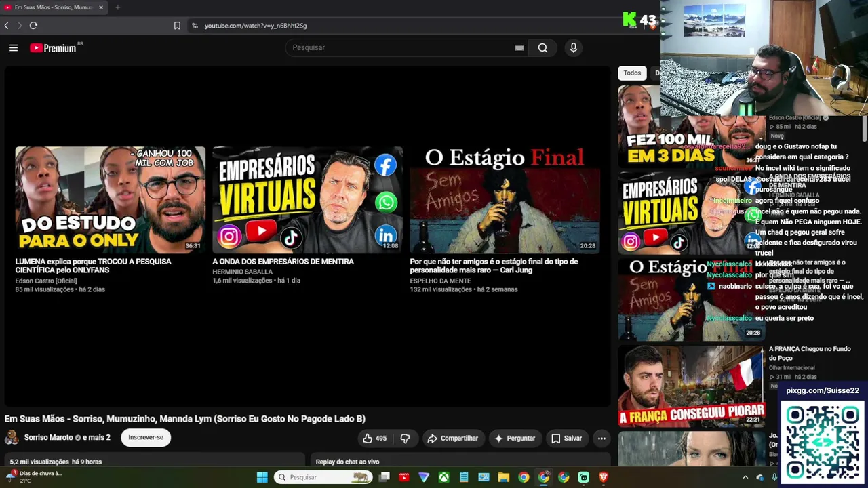This screenshot has height=488, width=868.
Task: Close the 'Em Suas Mãos' tab
Action: [x=101, y=7]
